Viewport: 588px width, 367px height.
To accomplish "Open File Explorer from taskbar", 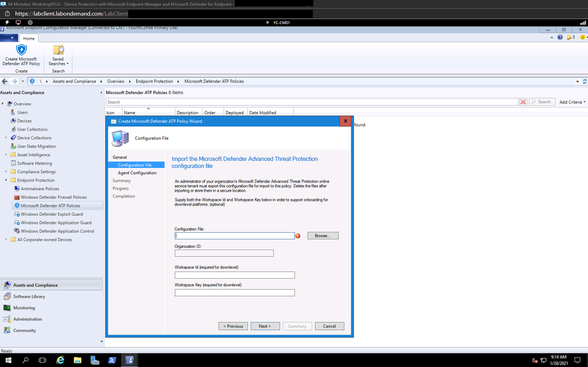I will tap(77, 361).
